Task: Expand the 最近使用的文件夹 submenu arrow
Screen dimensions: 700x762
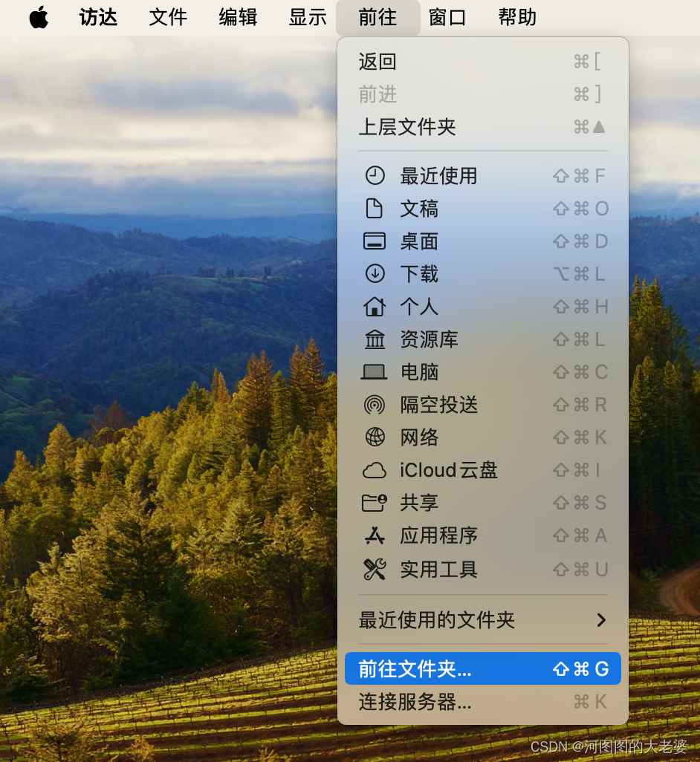Action: click(601, 620)
